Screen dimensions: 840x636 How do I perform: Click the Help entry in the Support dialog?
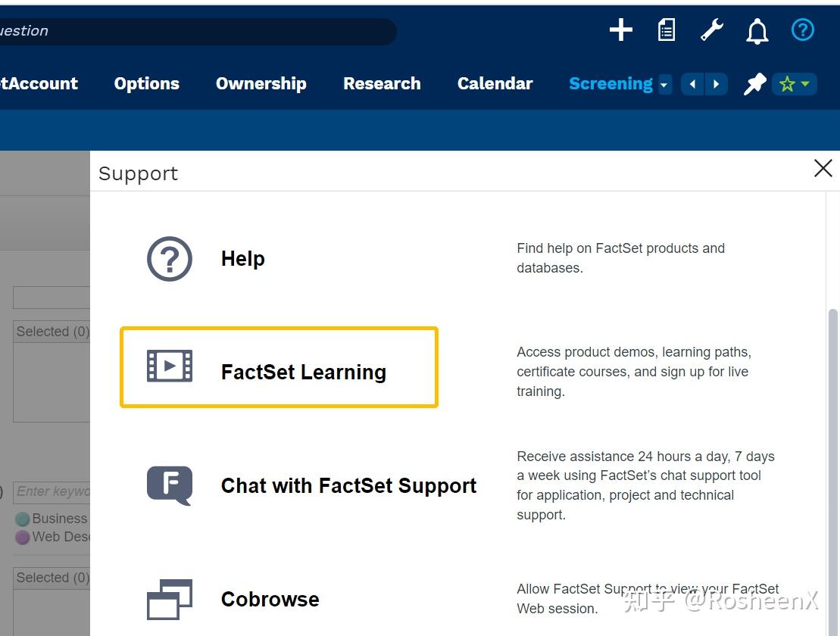pyautogui.click(x=242, y=258)
